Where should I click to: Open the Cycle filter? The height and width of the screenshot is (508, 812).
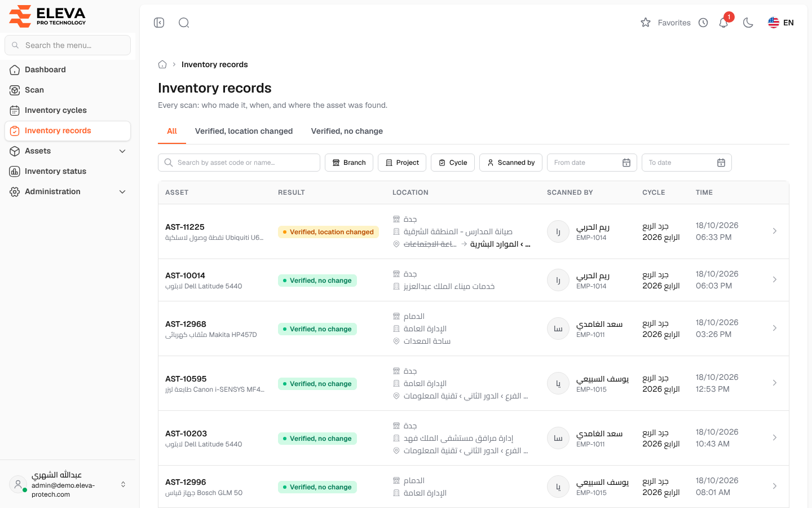click(453, 163)
